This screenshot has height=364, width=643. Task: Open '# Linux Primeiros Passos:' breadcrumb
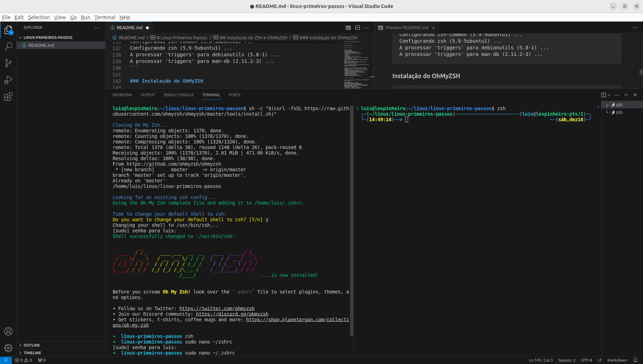[x=179, y=38]
